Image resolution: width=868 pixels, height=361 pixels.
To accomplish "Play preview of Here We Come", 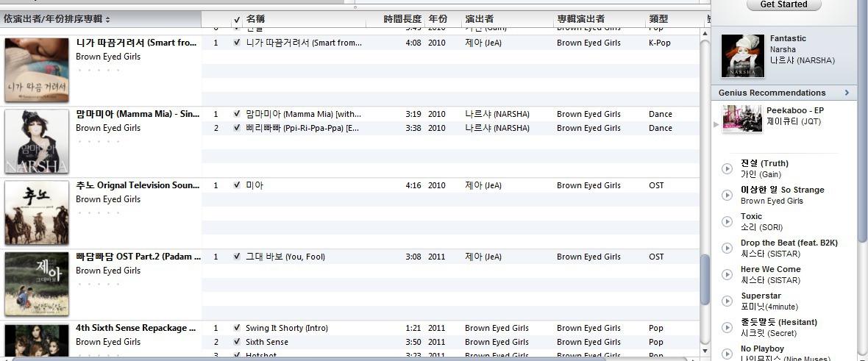I will tap(728, 275).
